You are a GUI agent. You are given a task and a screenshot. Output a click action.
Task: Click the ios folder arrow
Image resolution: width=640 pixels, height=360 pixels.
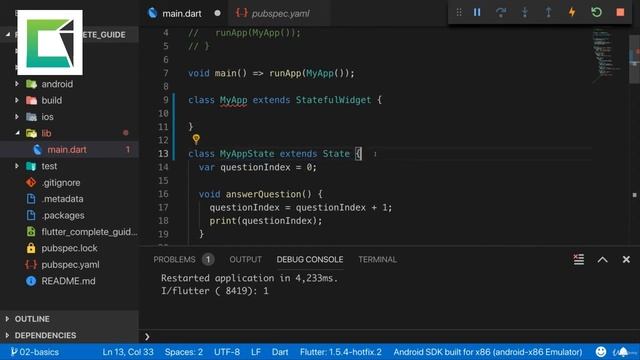coord(17,117)
